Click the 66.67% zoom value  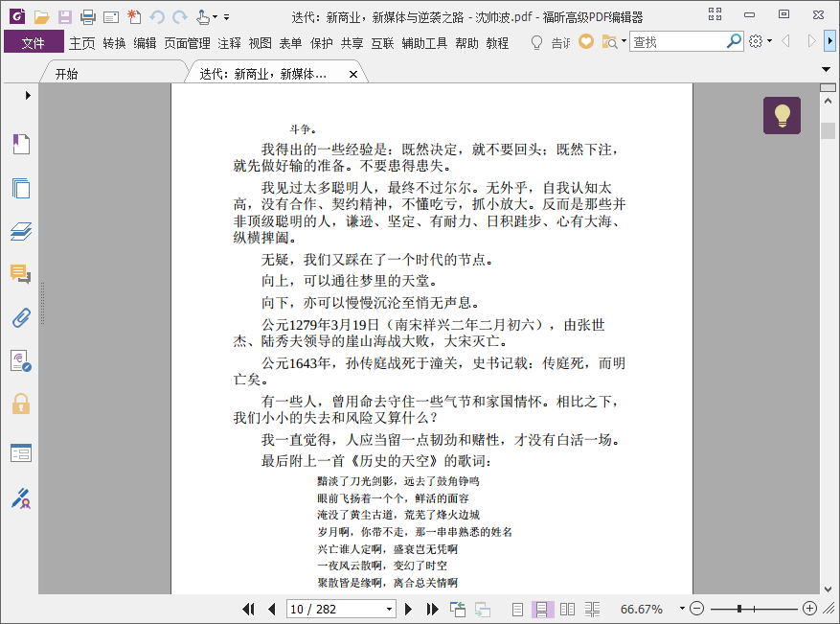(x=642, y=609)
